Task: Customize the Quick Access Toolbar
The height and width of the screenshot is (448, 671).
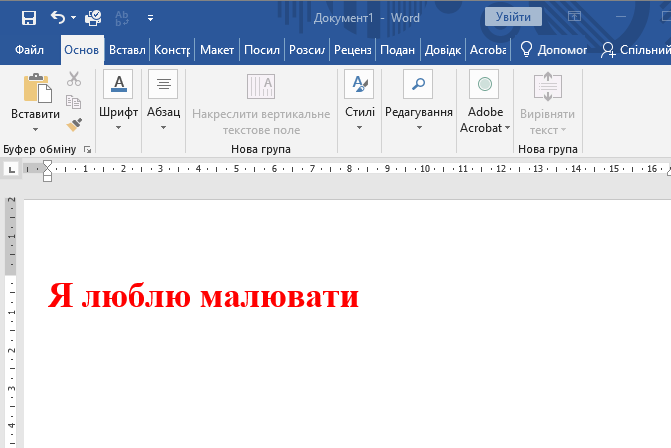Action: tap(150, 18)
